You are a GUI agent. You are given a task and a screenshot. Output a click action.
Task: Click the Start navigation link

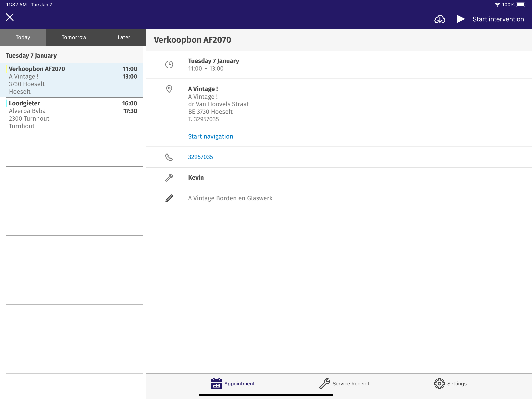click(x=211, y=136)
